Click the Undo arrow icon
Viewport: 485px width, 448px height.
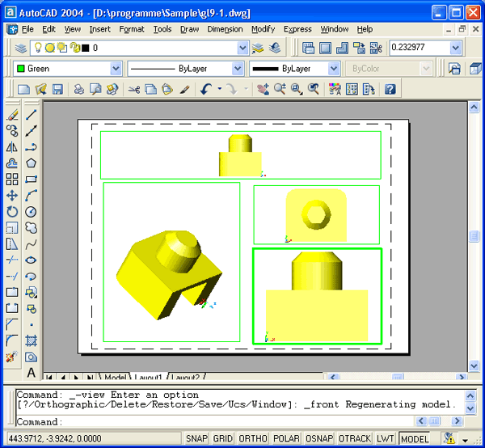(x=206, y=89)
